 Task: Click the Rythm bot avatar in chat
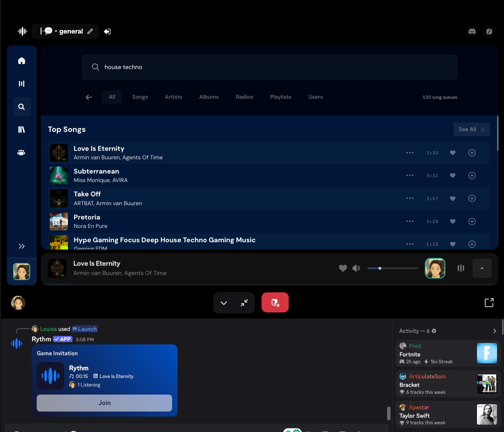pos(17,343)
